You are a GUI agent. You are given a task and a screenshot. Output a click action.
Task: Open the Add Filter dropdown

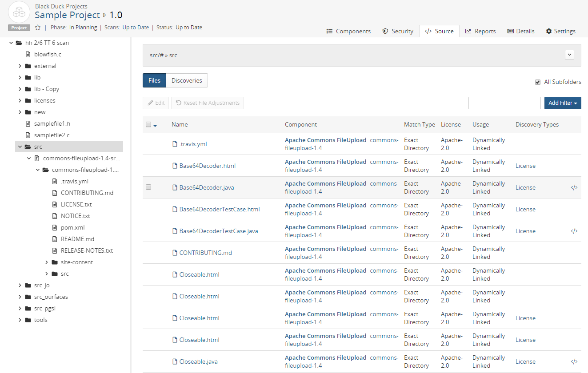[x=562, y=103]
